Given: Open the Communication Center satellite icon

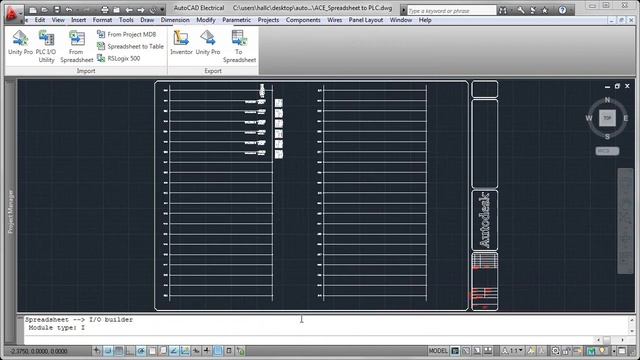Looking at the screenshot, I should (x=533, y=11).
